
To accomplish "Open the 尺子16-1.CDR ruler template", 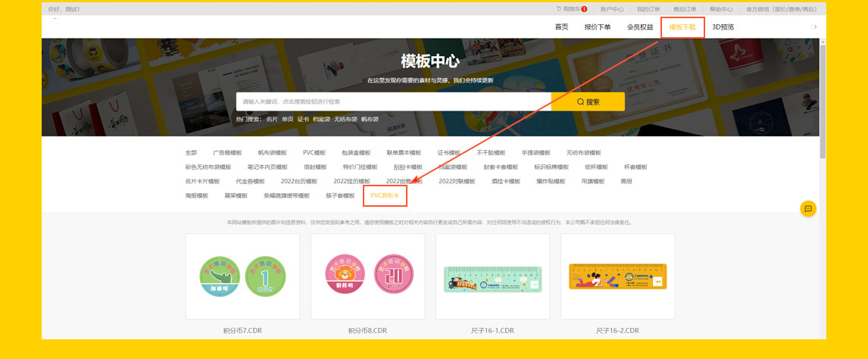I will point(492,276).
